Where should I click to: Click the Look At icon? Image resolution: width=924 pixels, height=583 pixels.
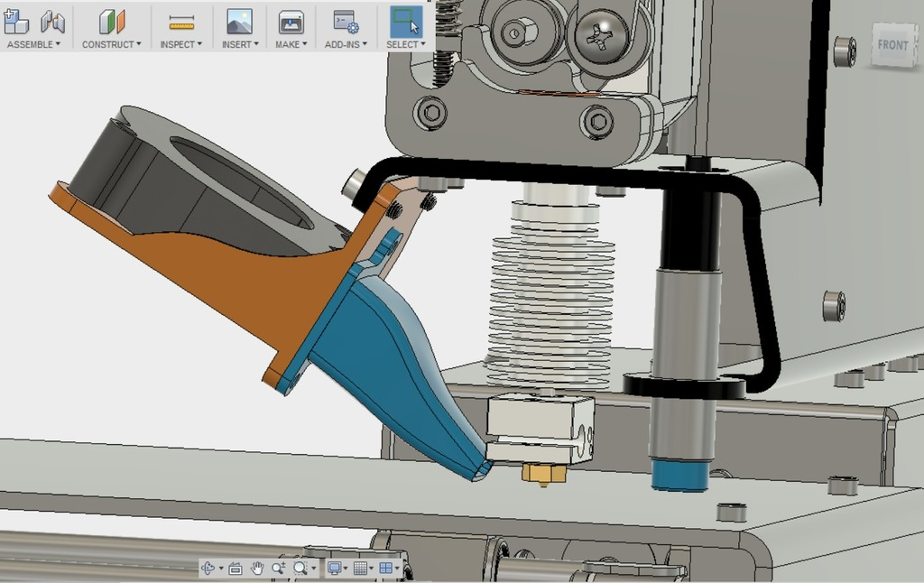coord(236,569)
